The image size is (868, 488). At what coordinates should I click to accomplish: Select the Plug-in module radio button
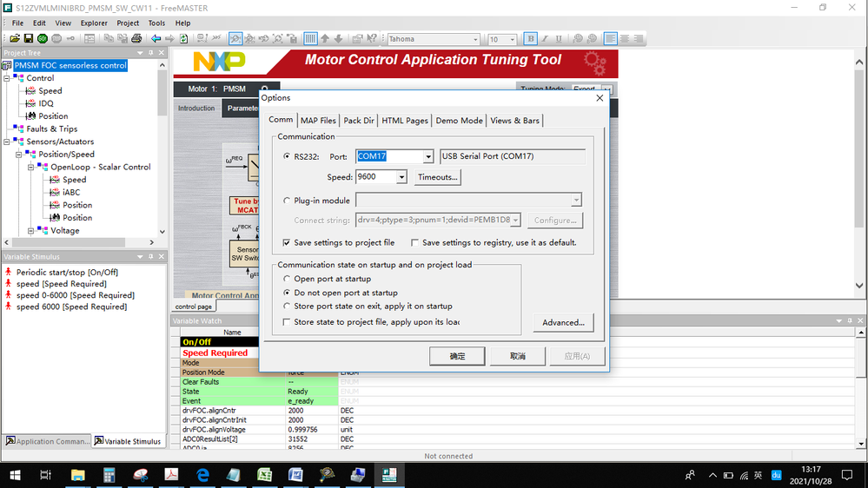tap(286, 201)
